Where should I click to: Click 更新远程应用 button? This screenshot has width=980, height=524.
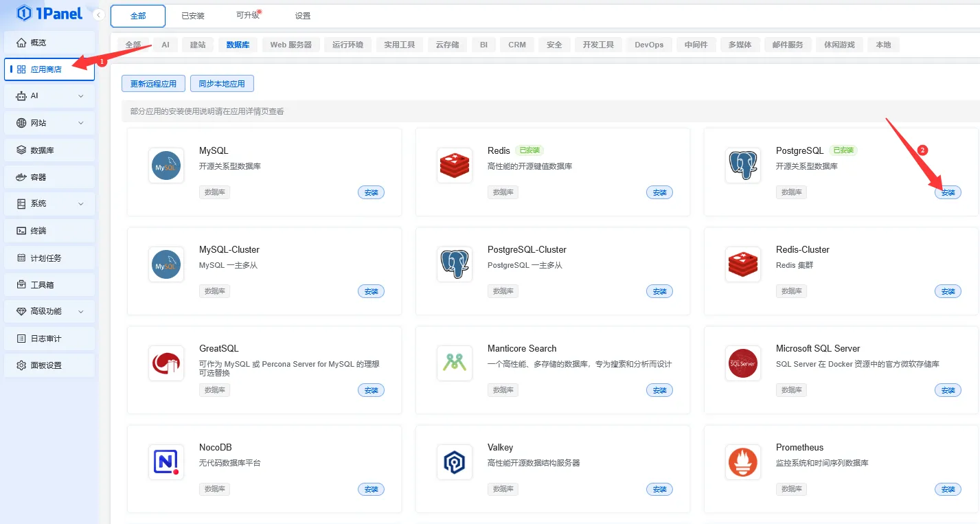tap(153, 84)
